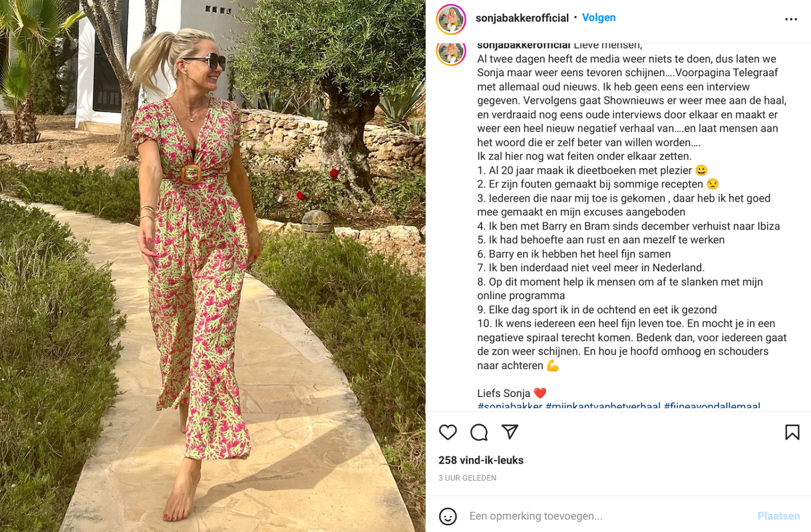Open sonjabakkerofficial username in header

click(522, 18)
